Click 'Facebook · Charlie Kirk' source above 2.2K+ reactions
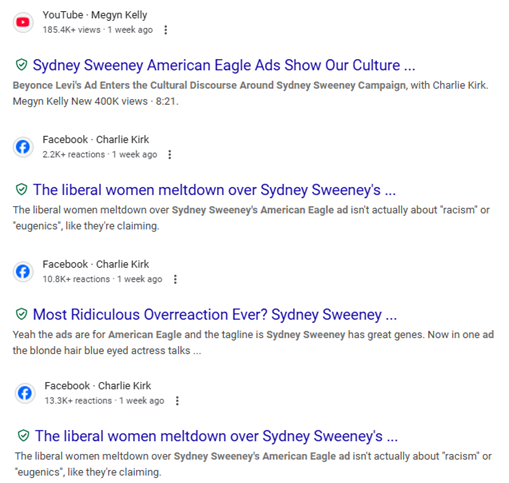Screen dimensions: 509x483 (x=96, y=139)
